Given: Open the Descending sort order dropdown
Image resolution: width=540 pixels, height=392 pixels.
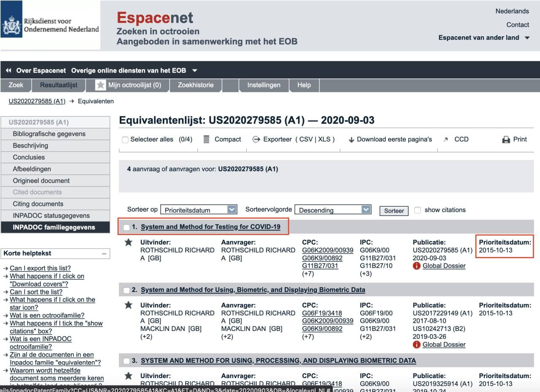Looking at the screenshot, I should (x=332, y=210).
